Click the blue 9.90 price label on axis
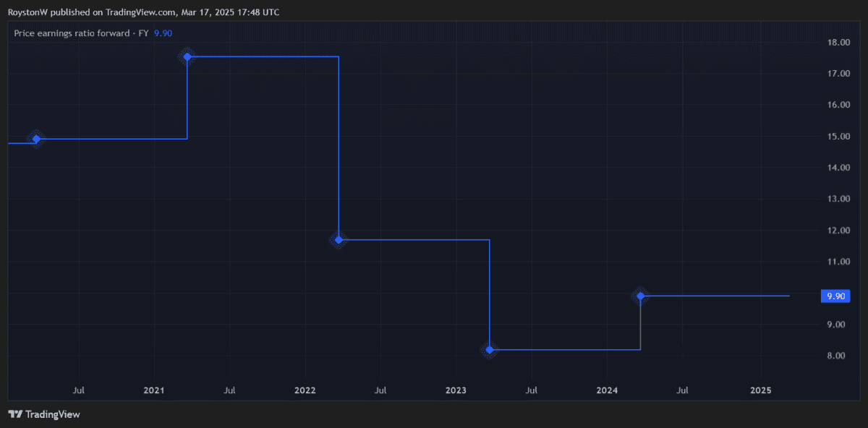The image size is (868, 428). click(x=835, y=296)
